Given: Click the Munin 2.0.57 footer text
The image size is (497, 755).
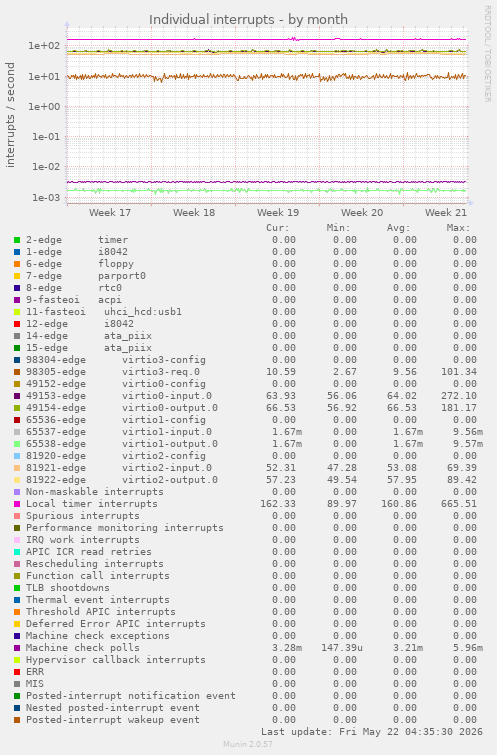Looking at the screenshot, I should coord(248,744).
